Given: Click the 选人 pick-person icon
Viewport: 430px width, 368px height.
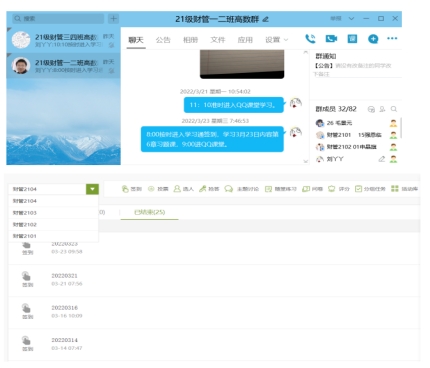Looking at the screenshot, I should pos(177,189).
